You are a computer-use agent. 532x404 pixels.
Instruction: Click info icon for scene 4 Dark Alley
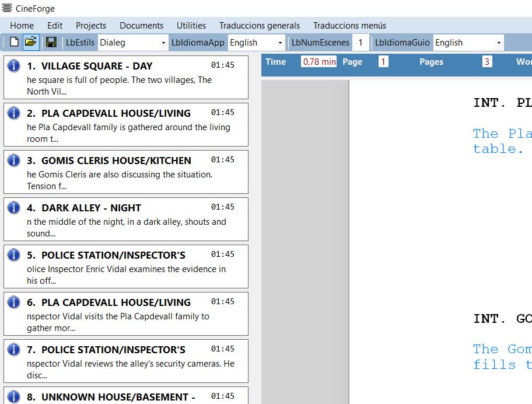(x=13, y=207)
